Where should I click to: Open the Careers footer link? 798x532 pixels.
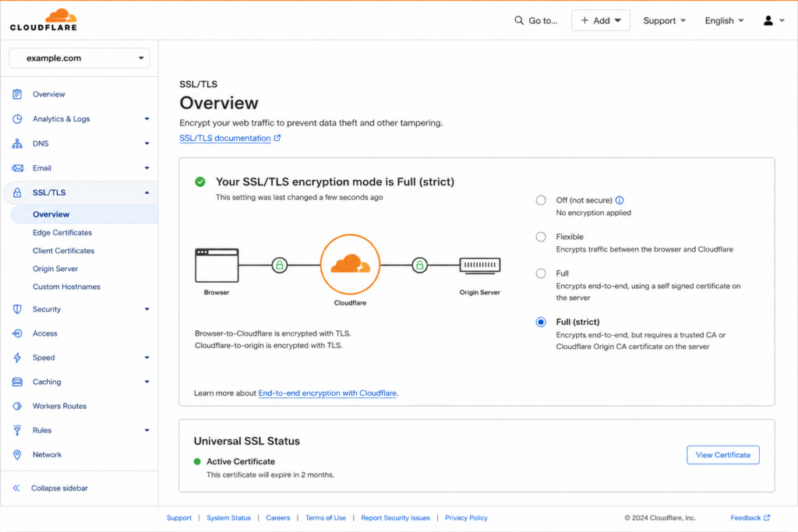(278, 518)
